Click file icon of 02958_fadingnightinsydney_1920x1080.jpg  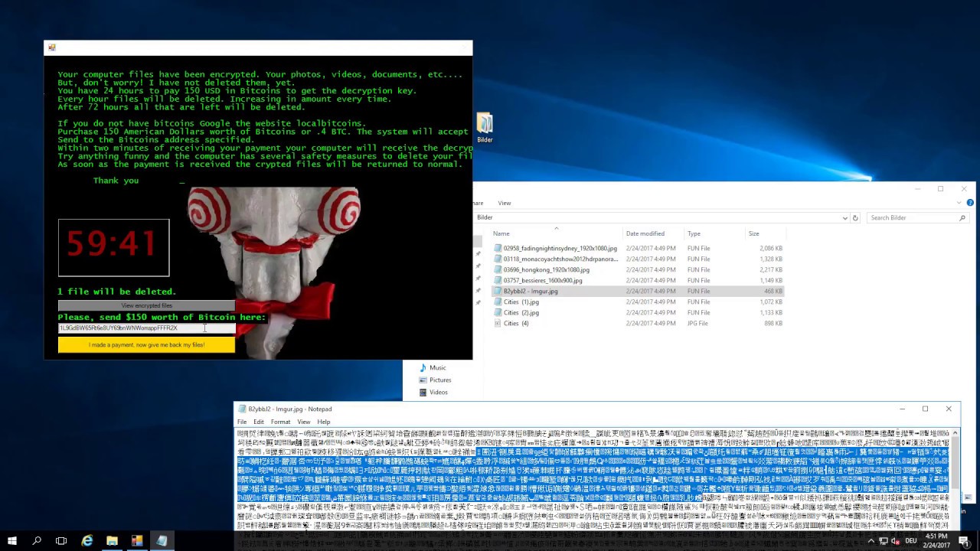click(x=498, y=248)
